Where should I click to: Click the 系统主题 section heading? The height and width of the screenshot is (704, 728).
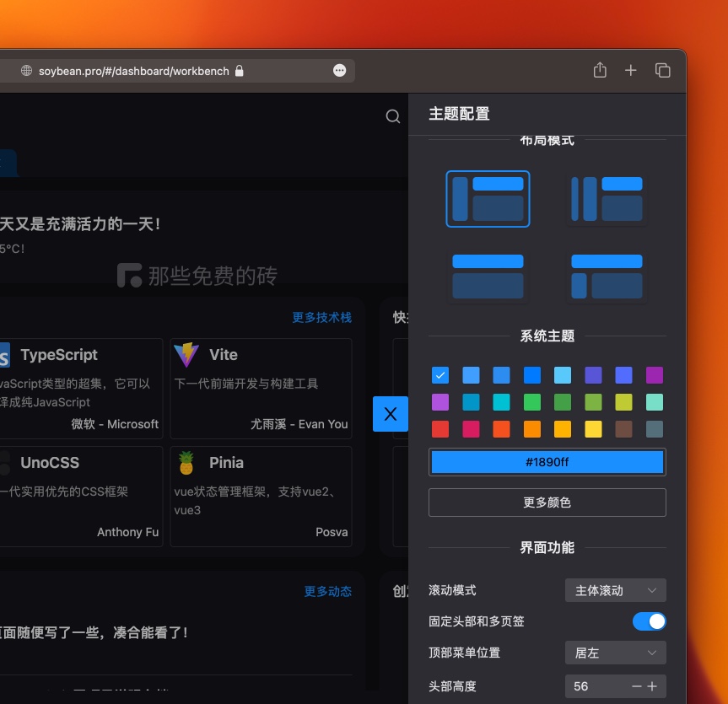(547, 336)
